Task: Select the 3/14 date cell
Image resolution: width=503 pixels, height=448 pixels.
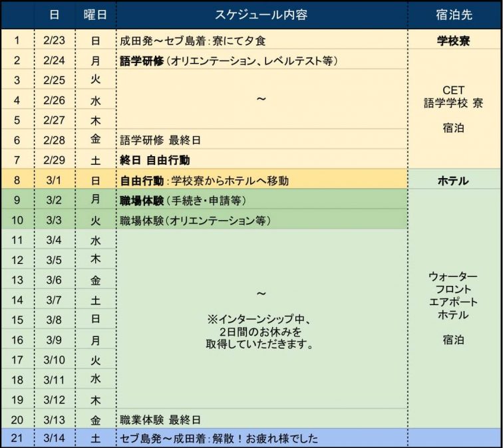Action: coord(53,439)
